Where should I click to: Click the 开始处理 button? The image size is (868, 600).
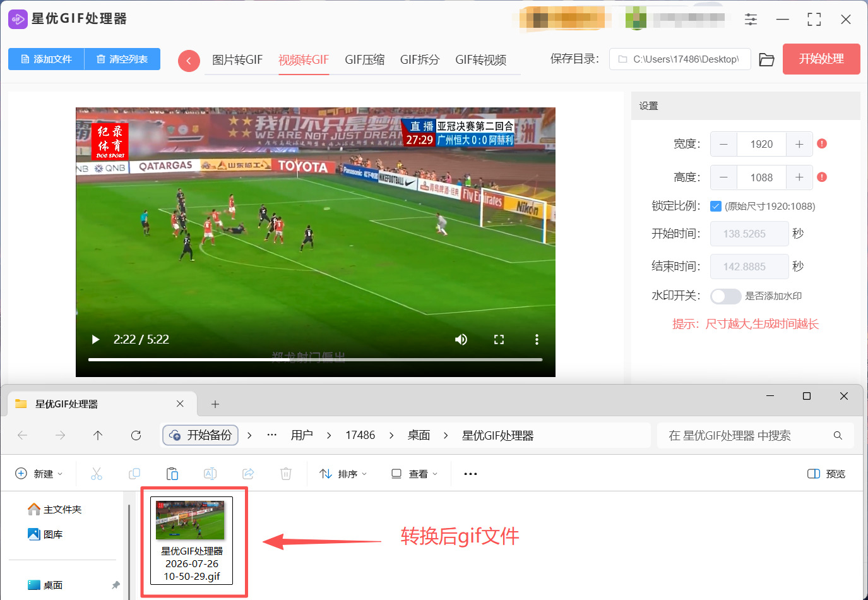[821, 59]
